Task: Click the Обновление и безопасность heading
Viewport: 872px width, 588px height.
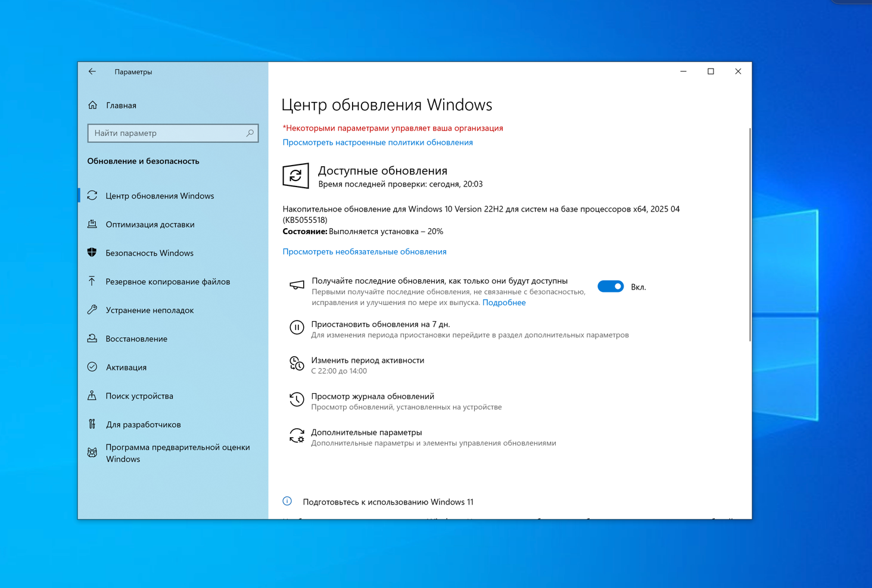Action: (143, 161)
